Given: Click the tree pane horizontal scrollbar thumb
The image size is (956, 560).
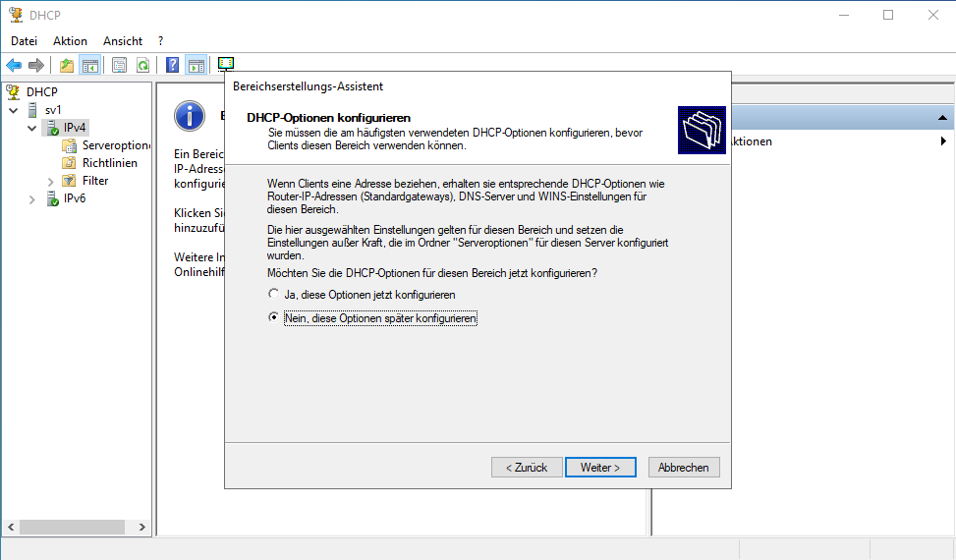Looking at the screenshot, I should click(72, 528).
